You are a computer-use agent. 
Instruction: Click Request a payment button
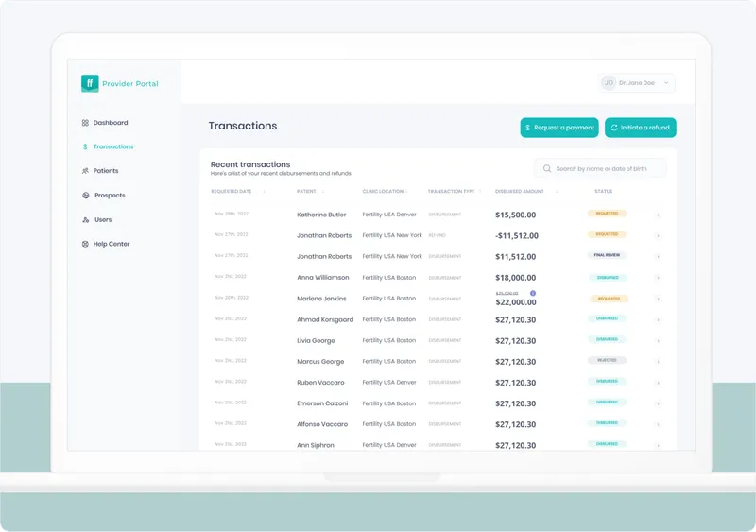[x=559, y=128]
